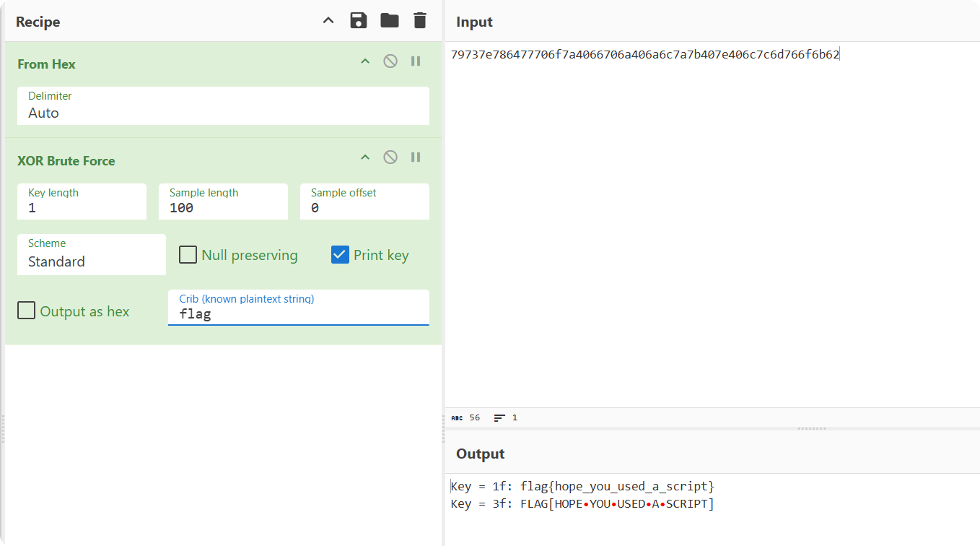
Task: Collapse the XOR Brute Force operation
Action: (x=364, y=157)
